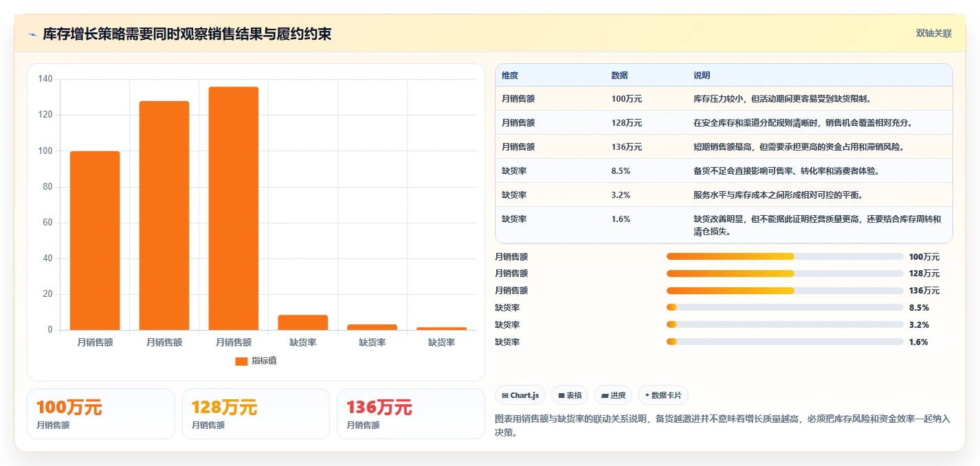Image resolution: width=980 pixels, height=466 pixels.
Task: Click the 128万元 cell in the table
Action: (x=627, y=122)
